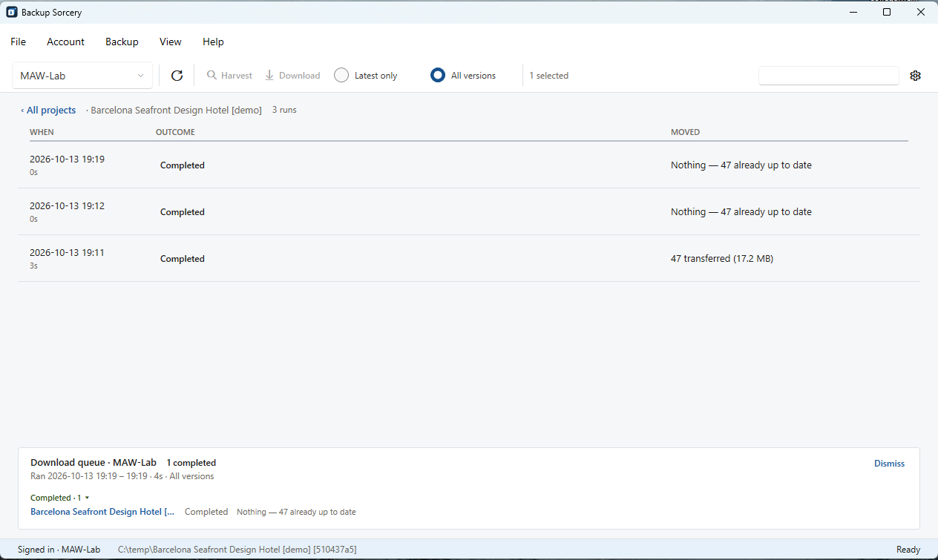This screenshot has height=560, width=938.
Task: Select the All versions radio option
Action: click(x=464, y=76)
